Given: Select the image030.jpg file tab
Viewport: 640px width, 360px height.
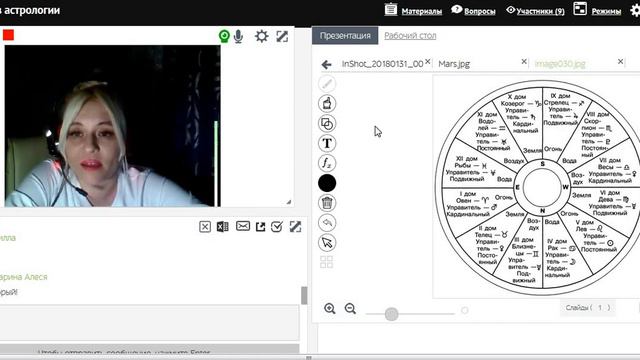Looking at the screenshot, I should pyautogui.click(x=560, y=64).
